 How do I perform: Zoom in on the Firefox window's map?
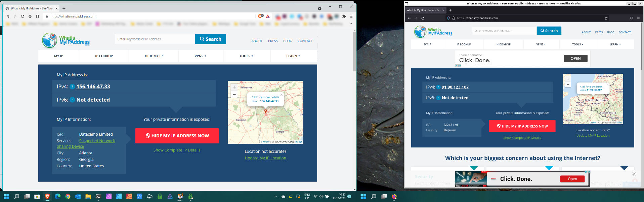(x=568, y=79)
